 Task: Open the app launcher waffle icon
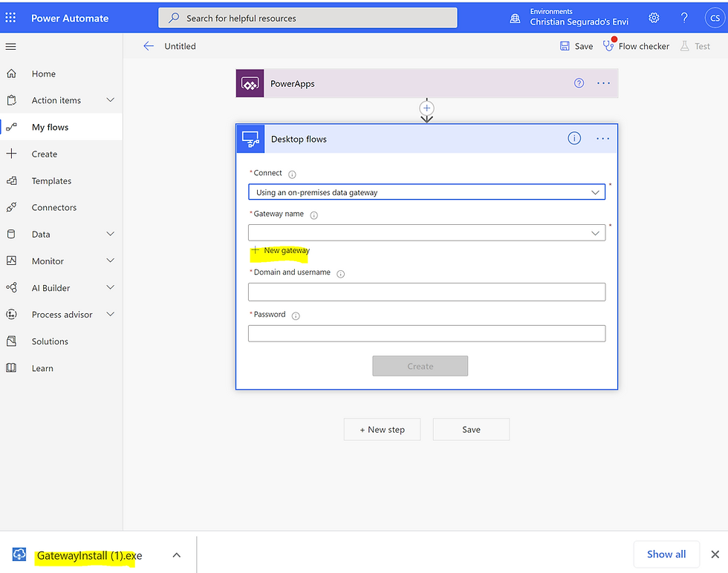(10, 18)
